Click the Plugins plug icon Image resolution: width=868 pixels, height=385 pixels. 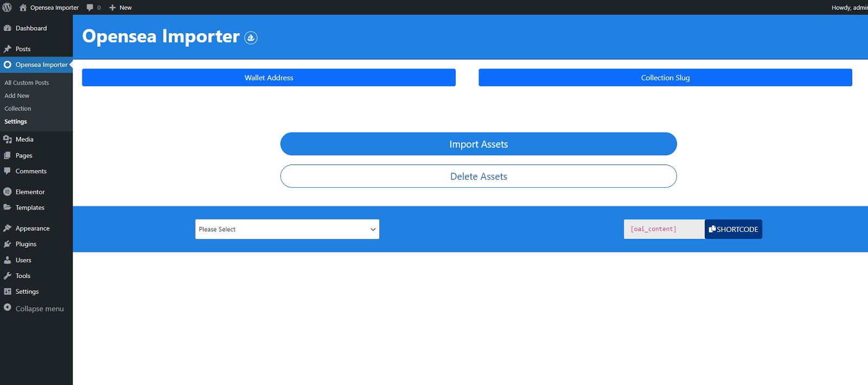pyautogui.click(x=8, y=244)
